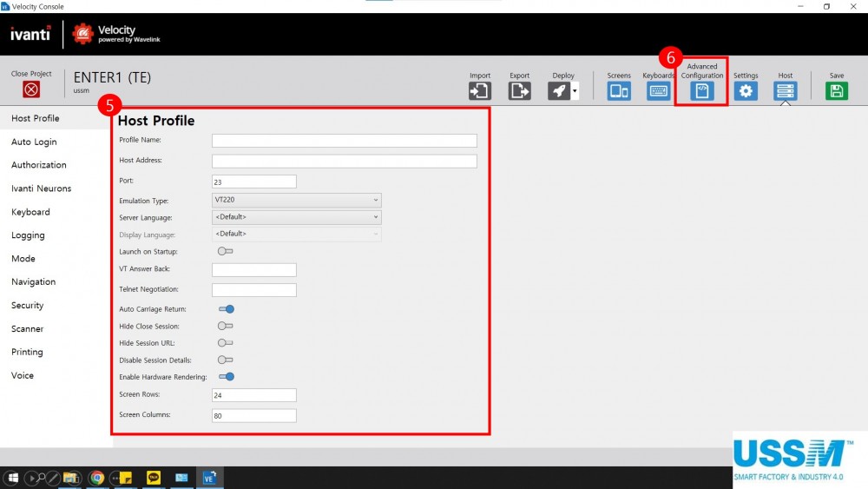The width and height of the screenshot is (868, 489).
Task: Toggle Hide Close Session
Action: pos(226,327)
